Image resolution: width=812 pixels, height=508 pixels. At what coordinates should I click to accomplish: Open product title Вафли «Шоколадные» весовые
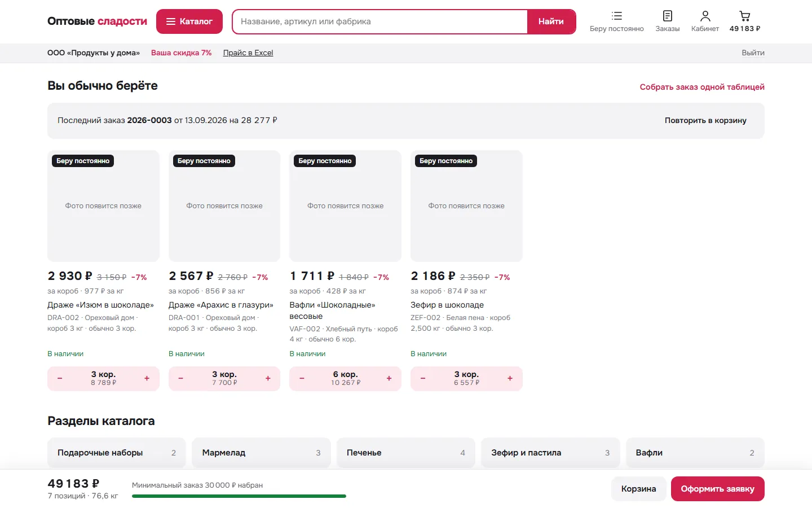click(x=332, y=310)
